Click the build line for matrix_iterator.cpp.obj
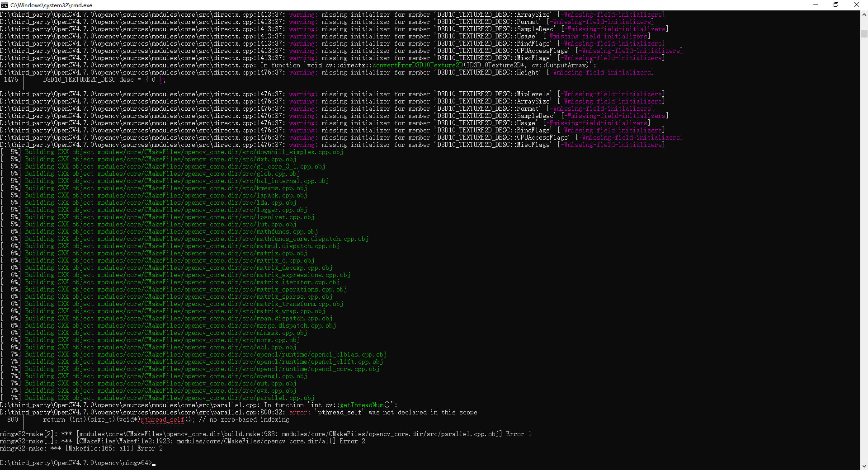 pyautogui.click(x=170, y=282)
